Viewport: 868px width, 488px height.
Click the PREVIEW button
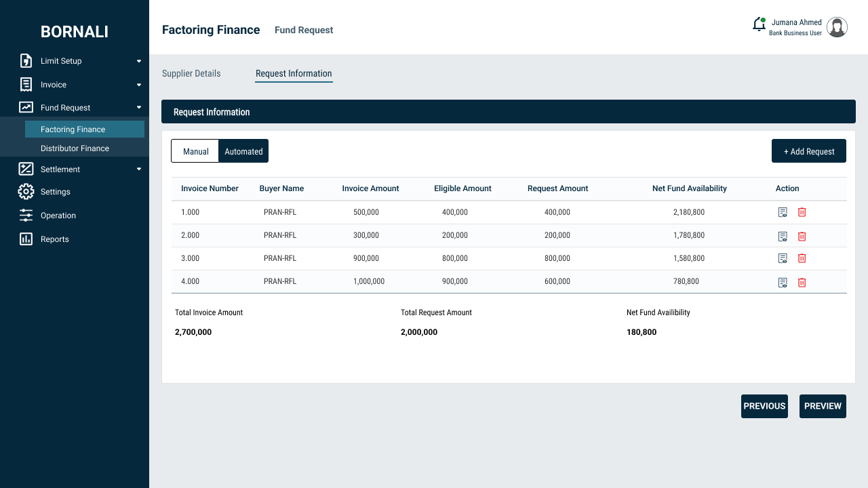click(x=823, y=406)
